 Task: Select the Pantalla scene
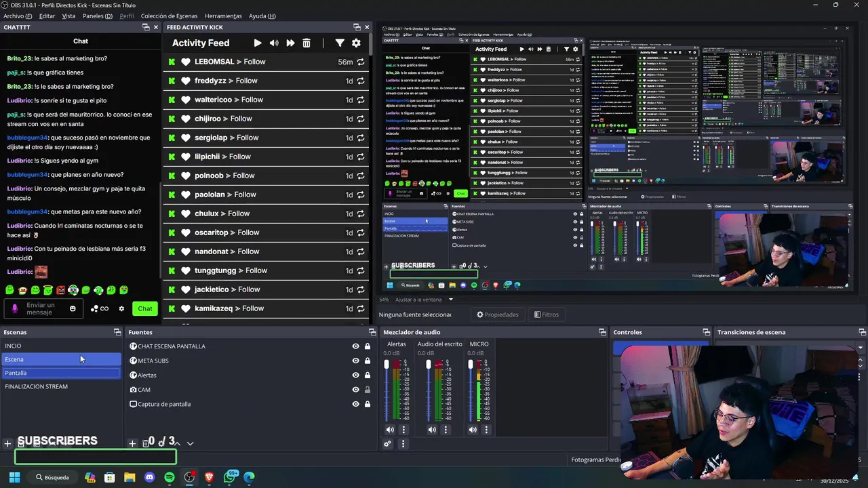tap(61, 373)
